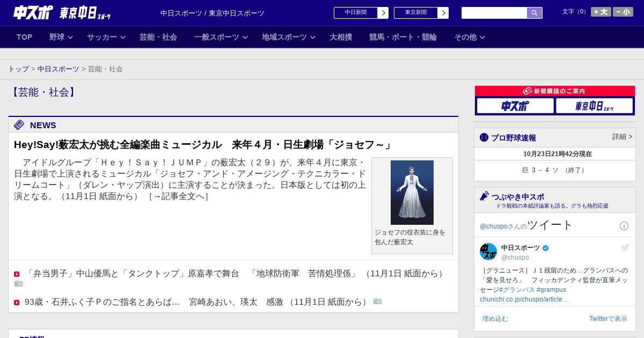Viewport: 644px width, 338px height.
Task: Click the 中スポ subscription banner button
Action: (x=515, y=106)
